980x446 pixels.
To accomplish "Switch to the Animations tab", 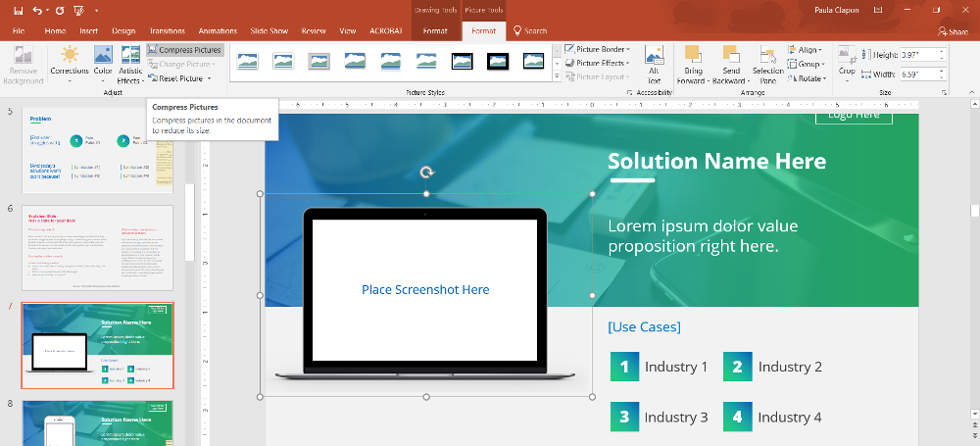I will [x=218, y=30].
